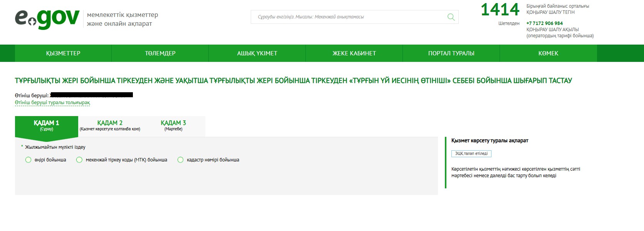Click the +7 7172 906 984 phone number
The width and height of the screenshot is (644, 231).
[x=544, y=23]
